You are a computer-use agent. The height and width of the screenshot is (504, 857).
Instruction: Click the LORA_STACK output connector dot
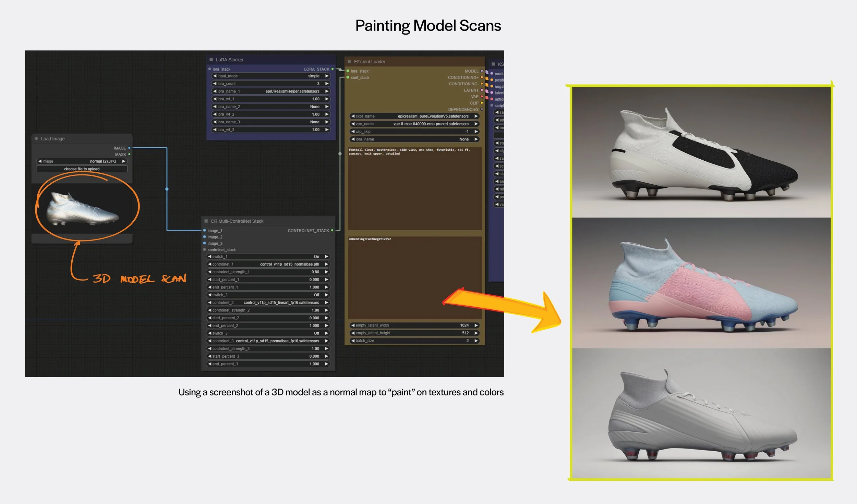pyautogui.click(x=332, y=69)
